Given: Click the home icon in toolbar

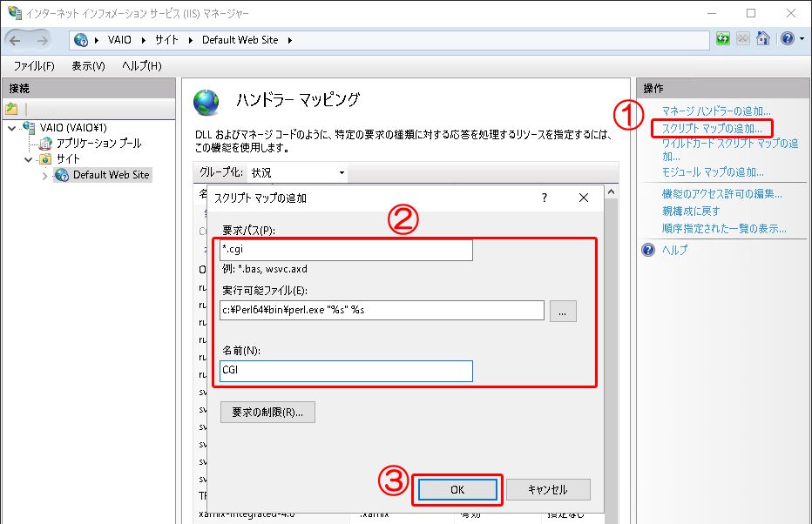Looking at the screenshot, I should point(762,39).
